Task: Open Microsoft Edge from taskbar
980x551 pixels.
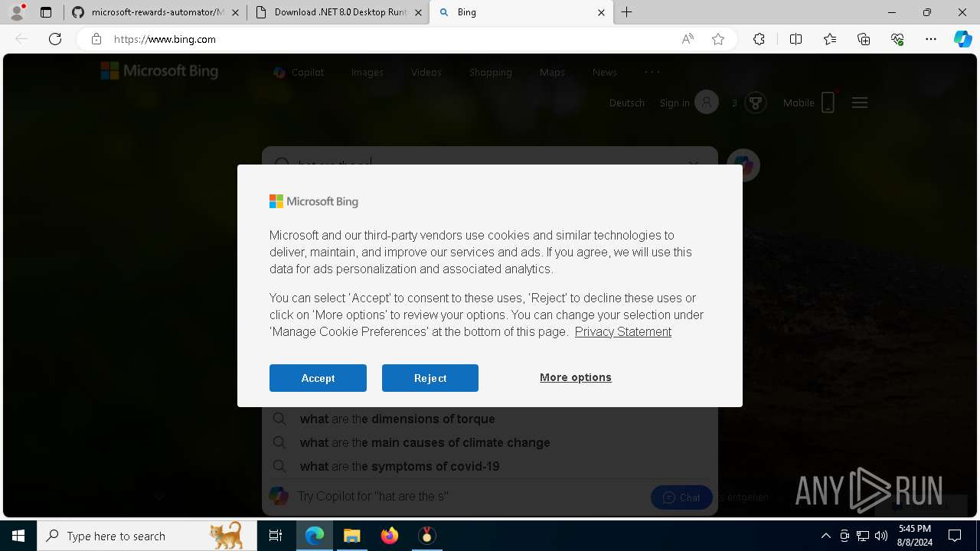Action: click(315, 536)
